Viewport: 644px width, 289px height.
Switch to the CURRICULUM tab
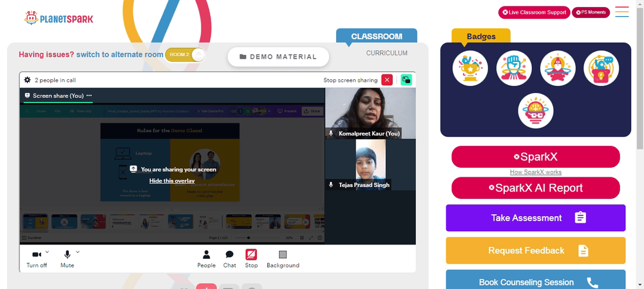[387, 53]
